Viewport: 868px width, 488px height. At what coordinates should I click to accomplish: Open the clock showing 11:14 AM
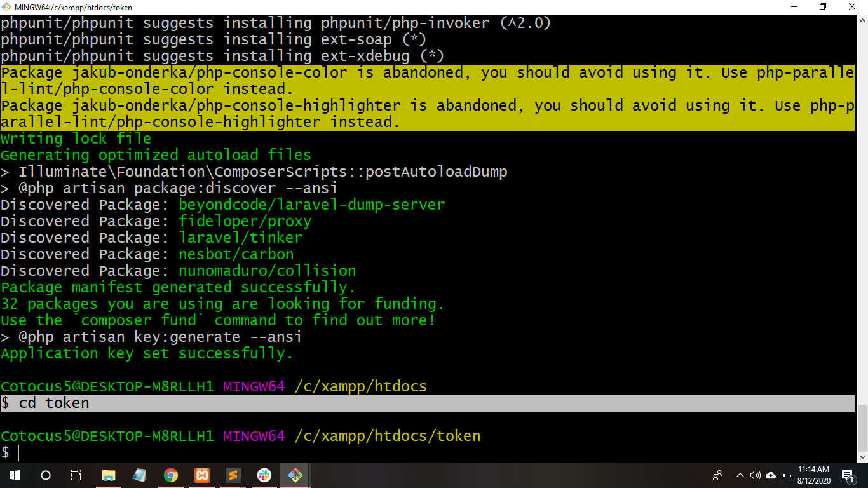pyautogui.click(x=814, y=475)
